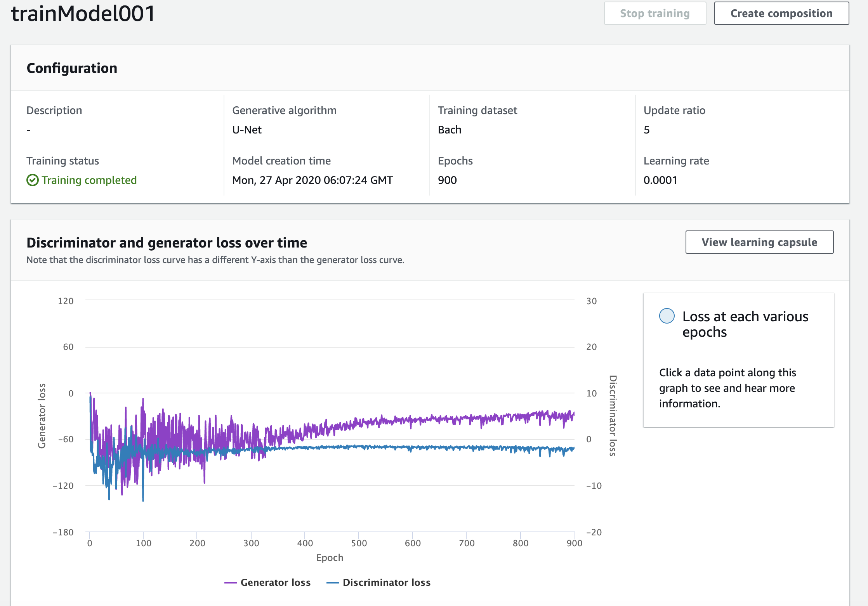The width and height of the screenshot is (868, 606).
Task: Click blue Discriminator loss legend line swatch
Action: [x=333, y=583]
